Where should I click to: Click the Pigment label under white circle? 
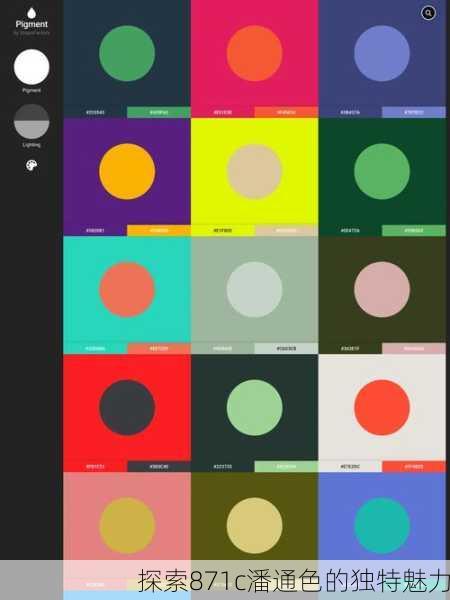pyautogui.click(x=31, y=91)
